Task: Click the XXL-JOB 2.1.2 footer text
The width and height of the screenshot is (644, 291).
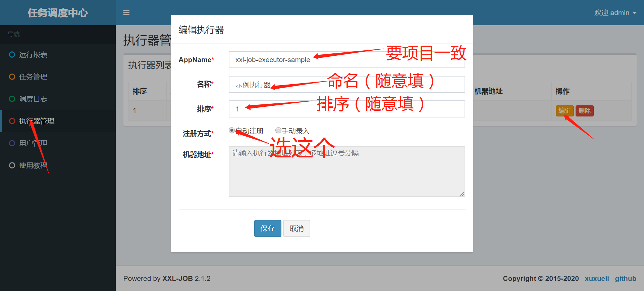Action: coord(186,279)
